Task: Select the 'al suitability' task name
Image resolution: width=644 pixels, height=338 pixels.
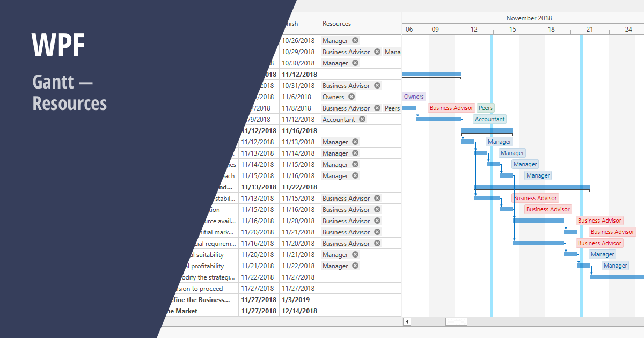Action: click(x=207, y=254)
